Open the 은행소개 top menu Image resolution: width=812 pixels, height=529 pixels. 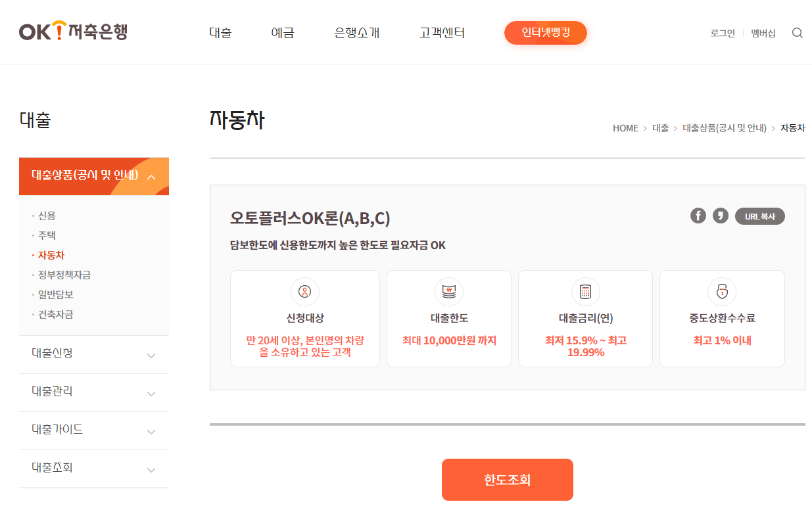[357, 33]
